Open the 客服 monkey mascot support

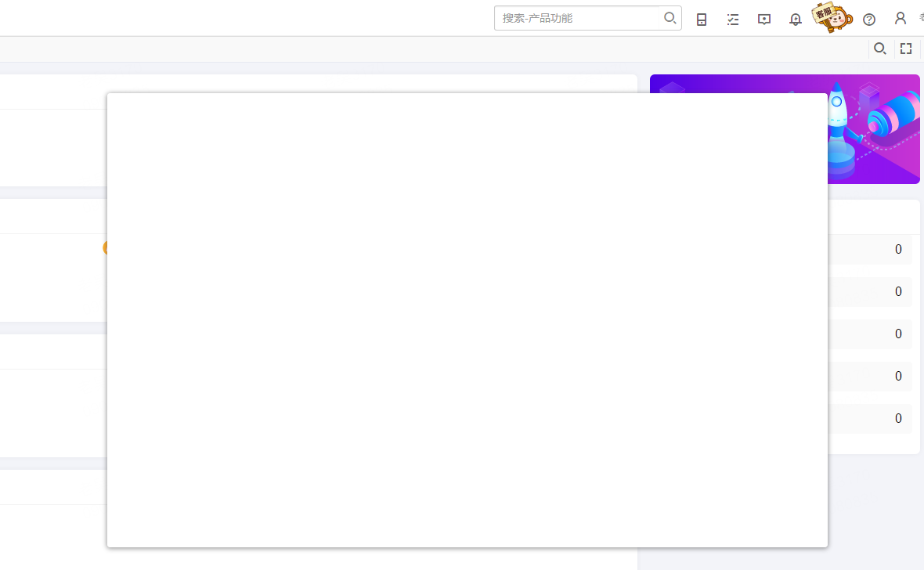tap(832, 17)
